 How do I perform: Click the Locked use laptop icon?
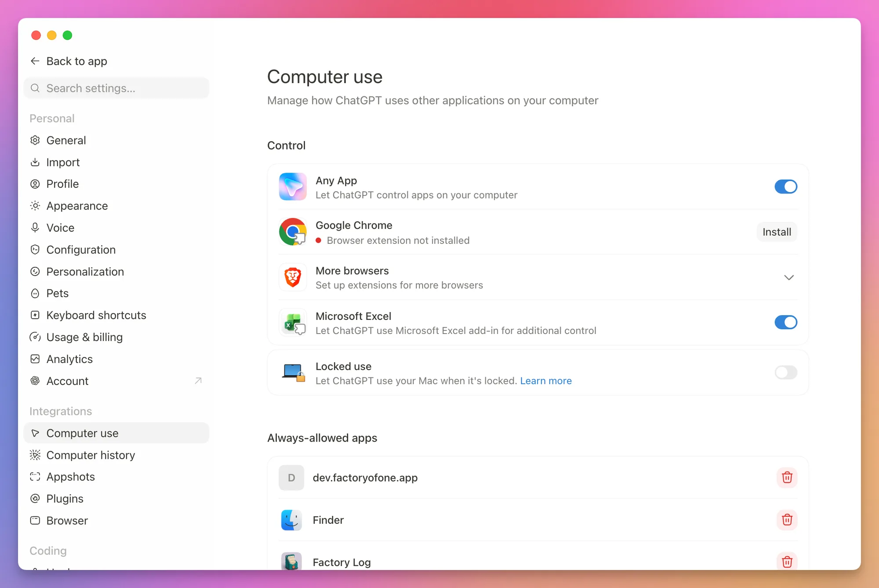[294, 373]
